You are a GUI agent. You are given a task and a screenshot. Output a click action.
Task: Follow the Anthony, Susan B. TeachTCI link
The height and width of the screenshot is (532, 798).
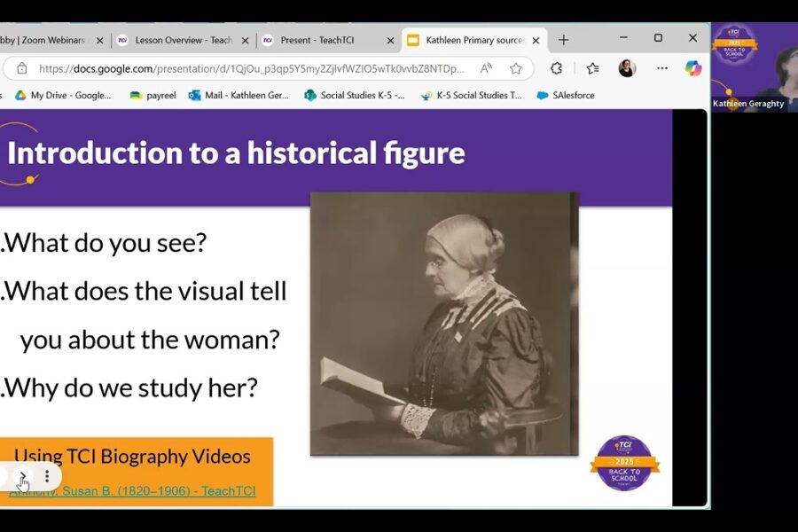coord(132,490)
